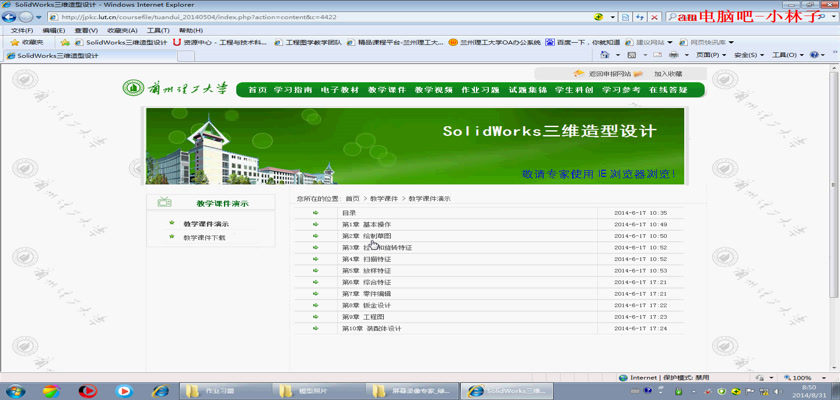Viewport: 840px width, 400px height.
Task: Open the colorful browser icon on taskbar
Action: click(51, 391)
